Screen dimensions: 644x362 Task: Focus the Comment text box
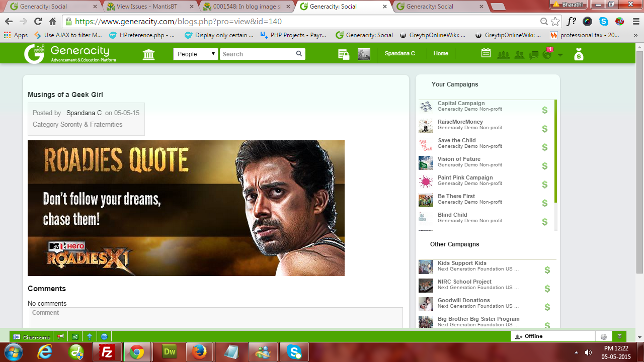[x=215, y=318]
